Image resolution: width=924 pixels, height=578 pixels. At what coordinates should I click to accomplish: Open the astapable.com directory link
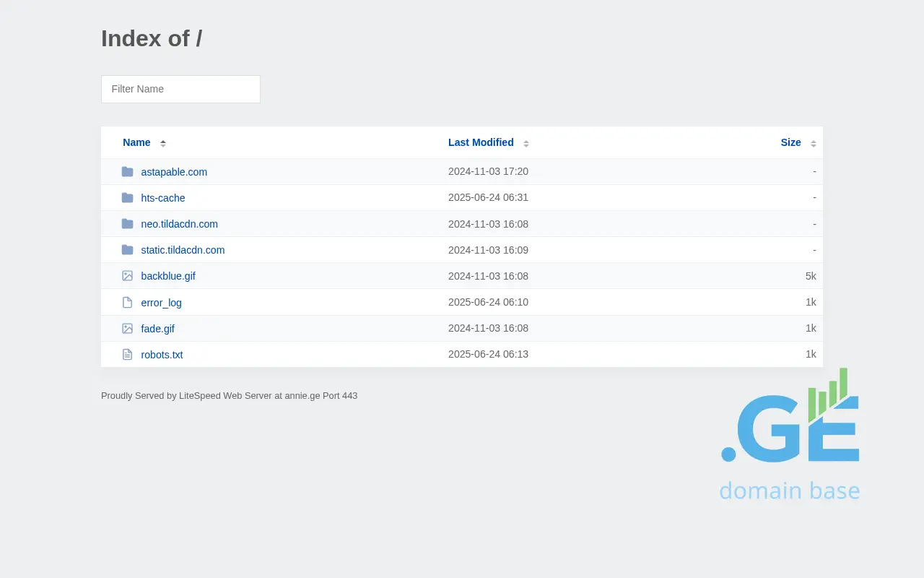point(174,172)
